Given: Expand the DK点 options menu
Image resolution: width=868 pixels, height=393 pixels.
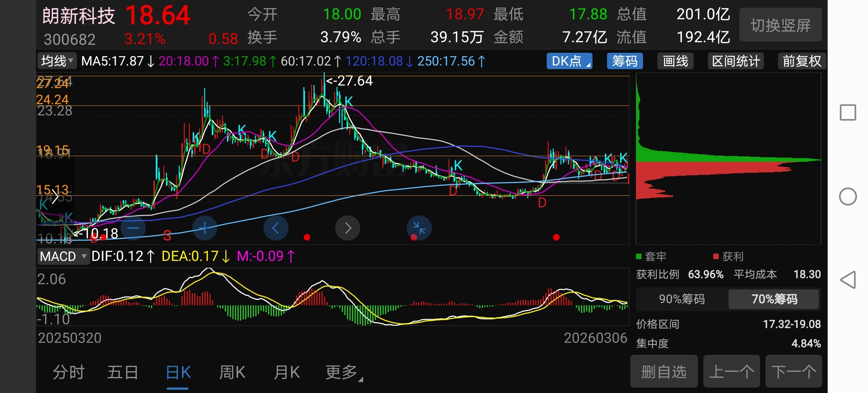Looking at the screenshot, I should pos(569,61).
